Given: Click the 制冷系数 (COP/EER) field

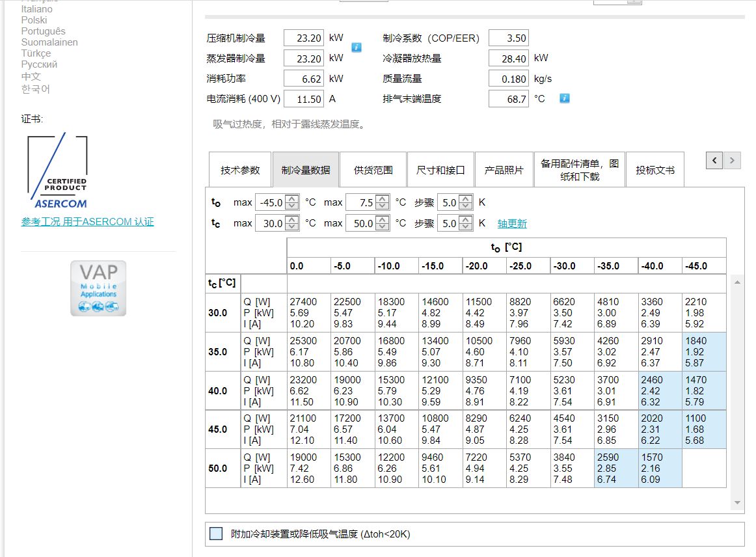Looking at the screenshot, I should (x=509, y=38).
